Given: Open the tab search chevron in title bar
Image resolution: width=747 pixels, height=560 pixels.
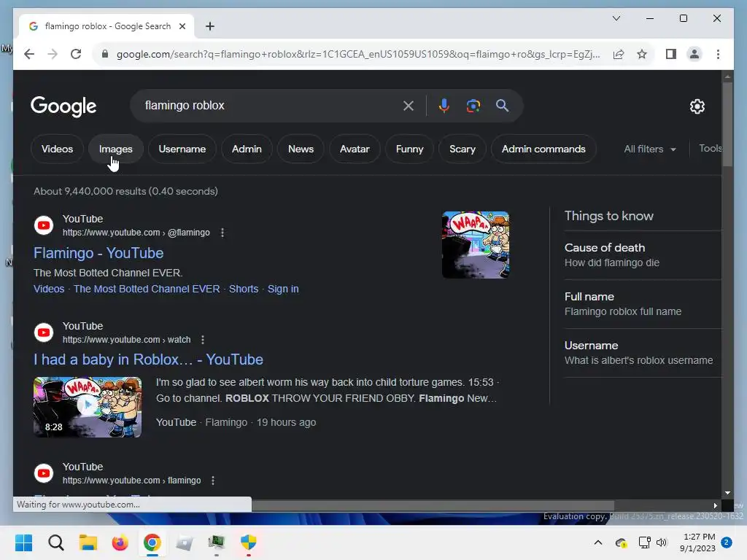Looking at the screenshot, I should tap(616, 18).
